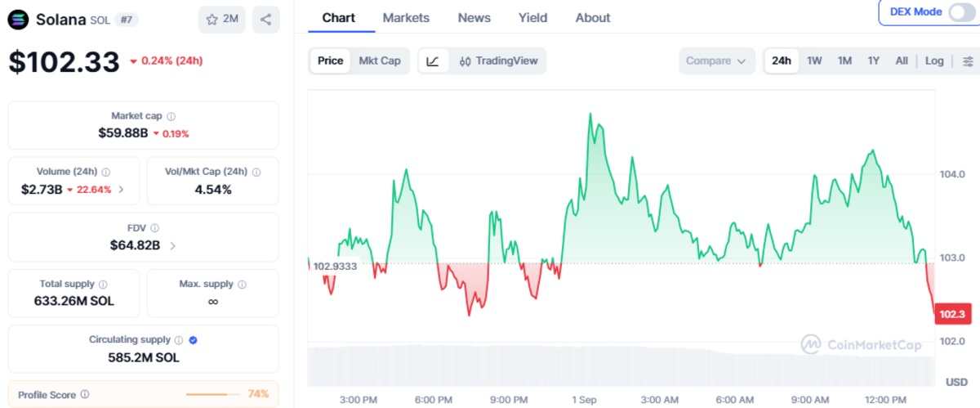
Task: Set chart range to 1Y
Action: click(874, 61)
